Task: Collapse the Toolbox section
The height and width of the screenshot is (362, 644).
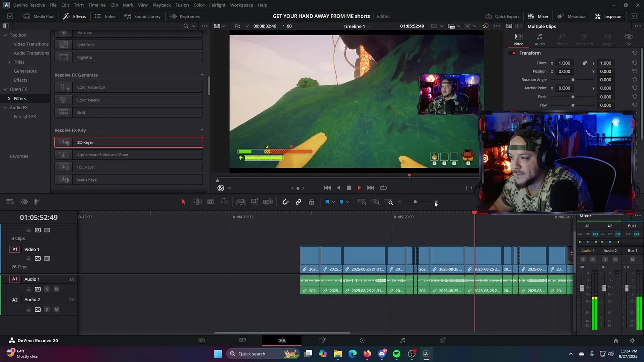Action: click(x=5, y=35)
